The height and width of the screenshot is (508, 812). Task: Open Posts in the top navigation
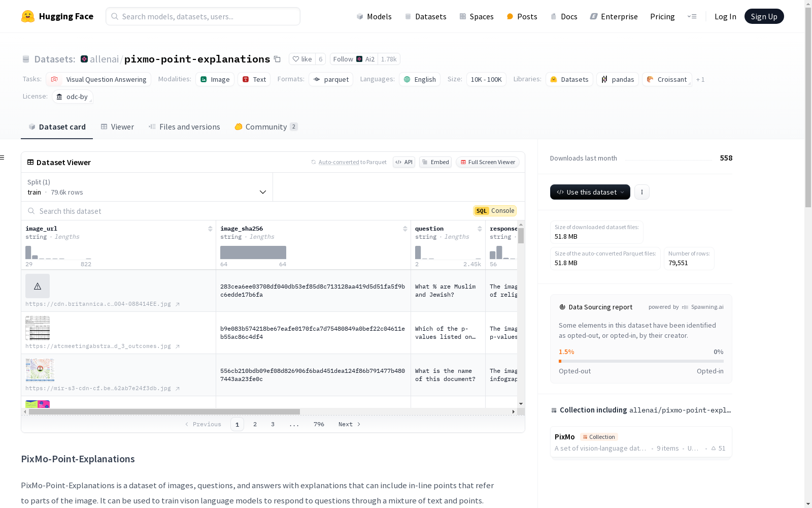(x=522, y=16)
